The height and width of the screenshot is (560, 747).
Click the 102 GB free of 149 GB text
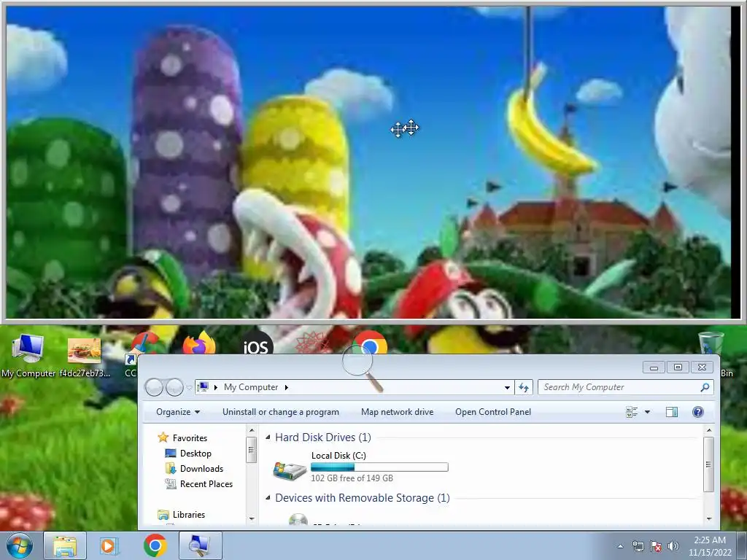pyautogui.click(x=352, y=478)
